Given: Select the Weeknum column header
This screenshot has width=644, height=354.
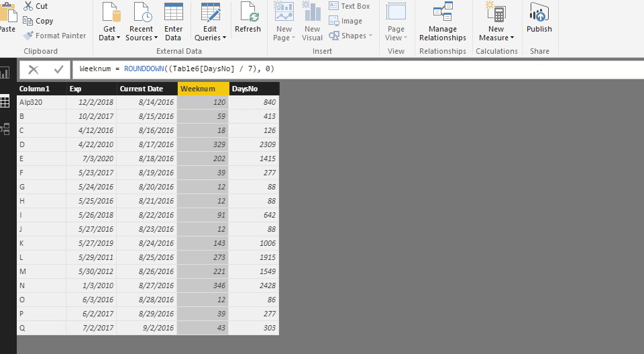Looking at the screenshot, I should point(203,89).
